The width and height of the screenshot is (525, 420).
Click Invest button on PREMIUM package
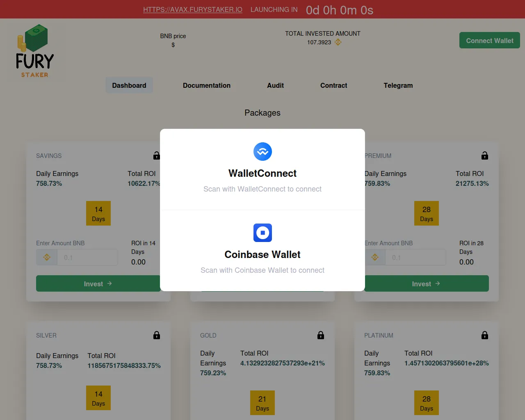pos(427,283)
